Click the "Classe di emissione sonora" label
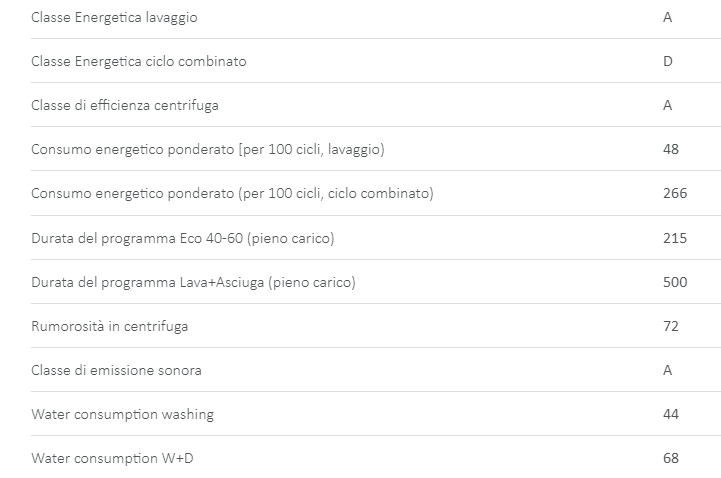Screen dimensions: 721x478 (x=116, y=370)
